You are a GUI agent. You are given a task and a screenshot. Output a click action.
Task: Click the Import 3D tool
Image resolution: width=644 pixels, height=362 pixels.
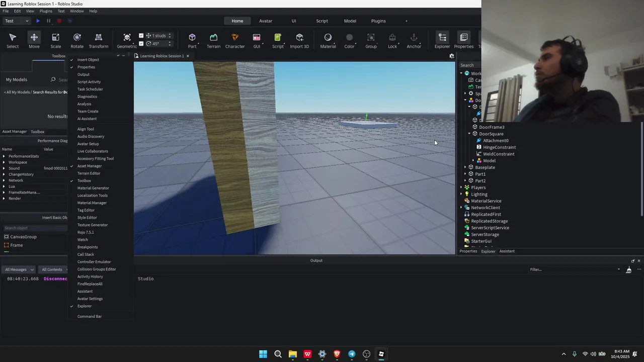pos(299,41)
